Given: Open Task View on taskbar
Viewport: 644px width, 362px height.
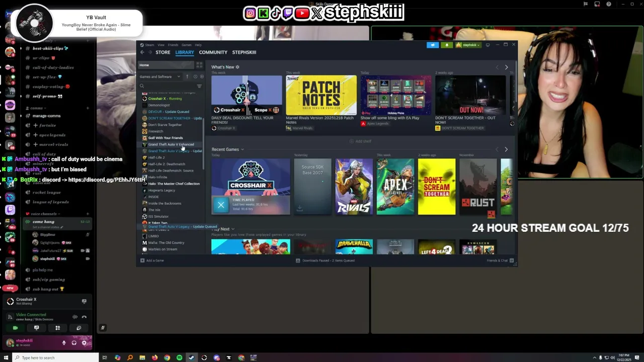Looking at the screenshot, I should [105, 357].
